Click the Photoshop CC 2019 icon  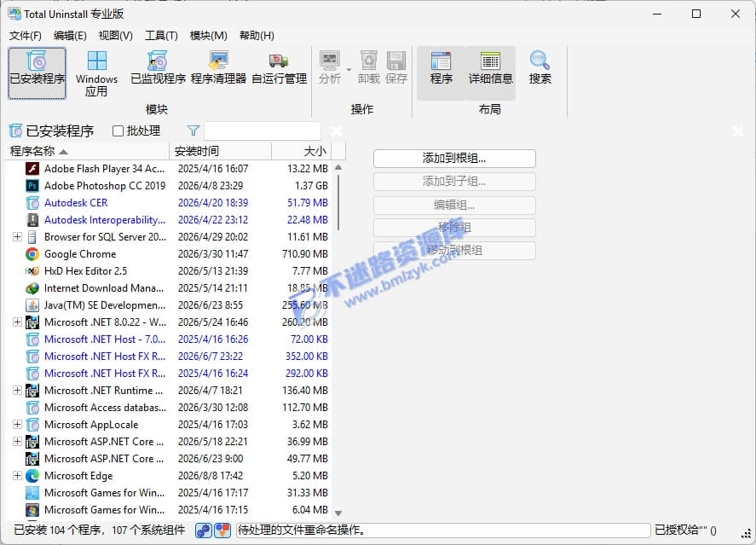[x=32, y=186]
